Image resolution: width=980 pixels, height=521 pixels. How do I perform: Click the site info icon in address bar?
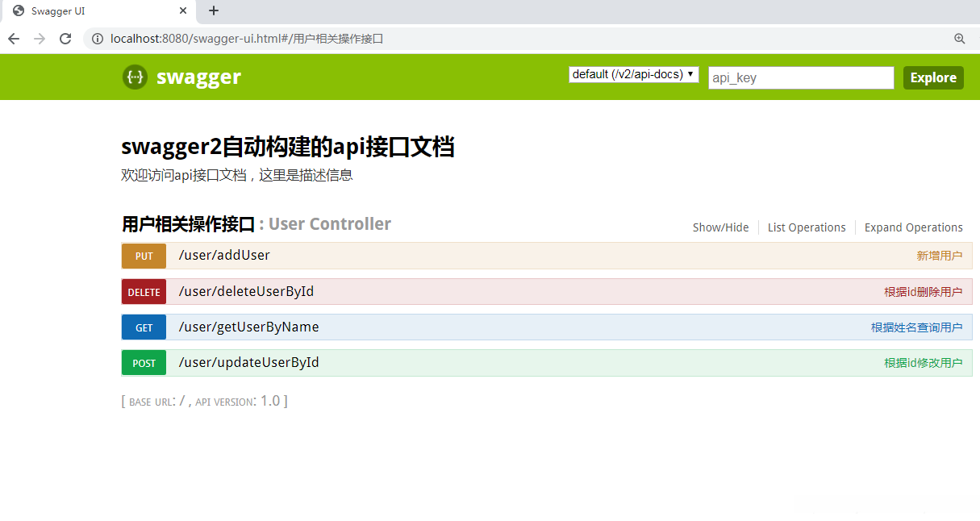[98, 39]
